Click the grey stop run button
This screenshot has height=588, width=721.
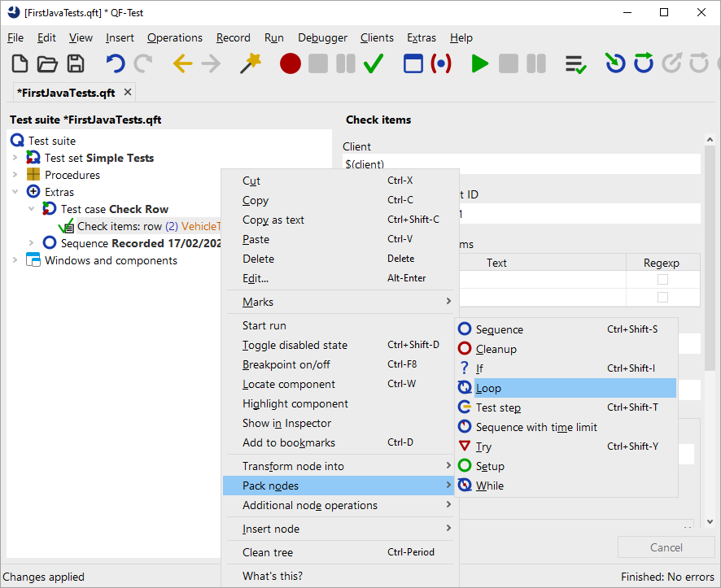click(508, 63)
